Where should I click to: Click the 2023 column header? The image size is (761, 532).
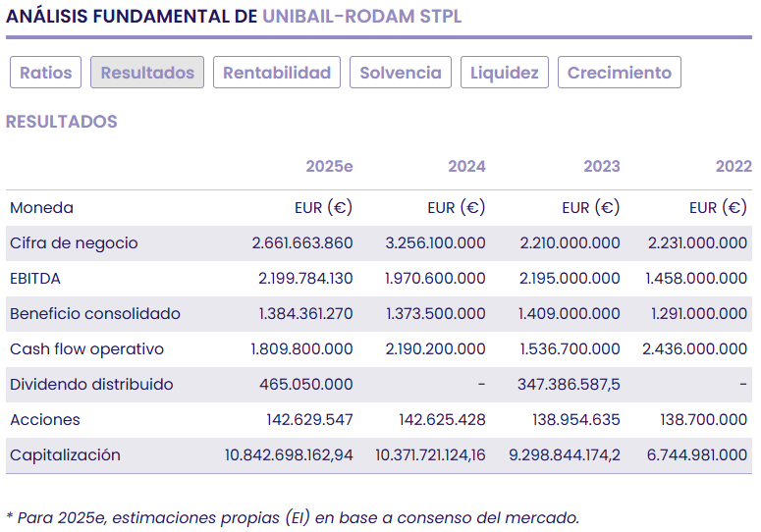point(601,166)
